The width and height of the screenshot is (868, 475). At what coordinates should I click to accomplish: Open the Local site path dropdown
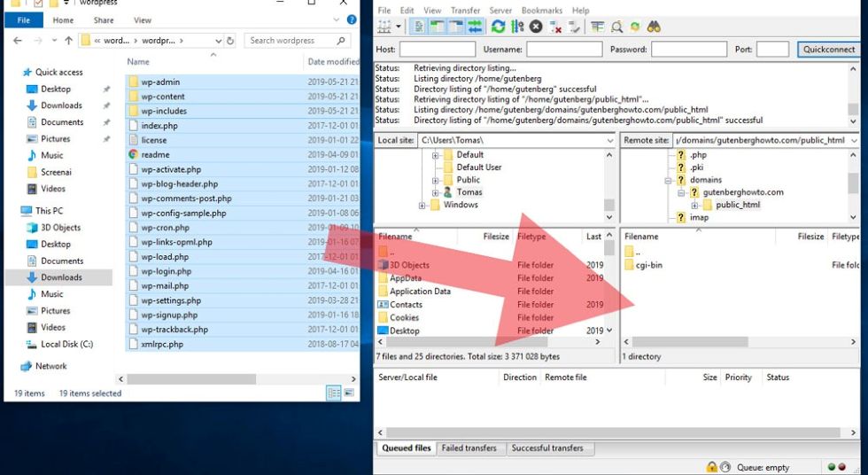coord(610,141)
